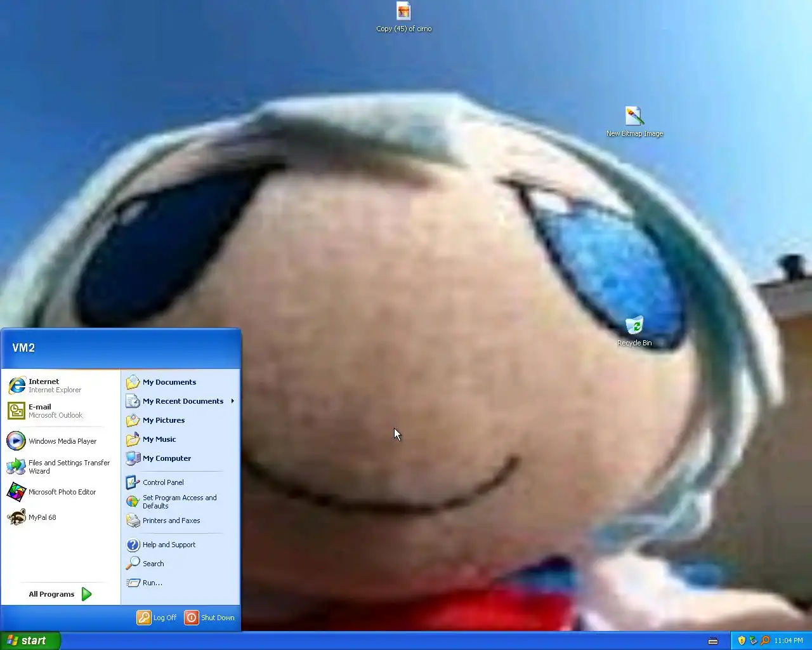Image resolution: width=812 pixels, height=650 pixels.
Task: Click the Log Off button
Action: pos(157,618)
